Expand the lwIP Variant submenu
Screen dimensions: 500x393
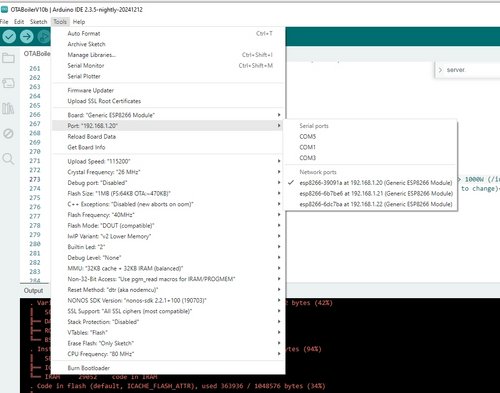coord(168,236)
